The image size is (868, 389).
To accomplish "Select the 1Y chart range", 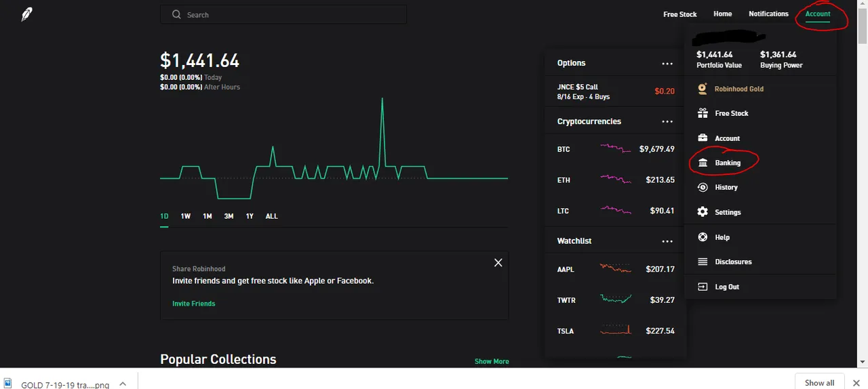I will point(250,216).
